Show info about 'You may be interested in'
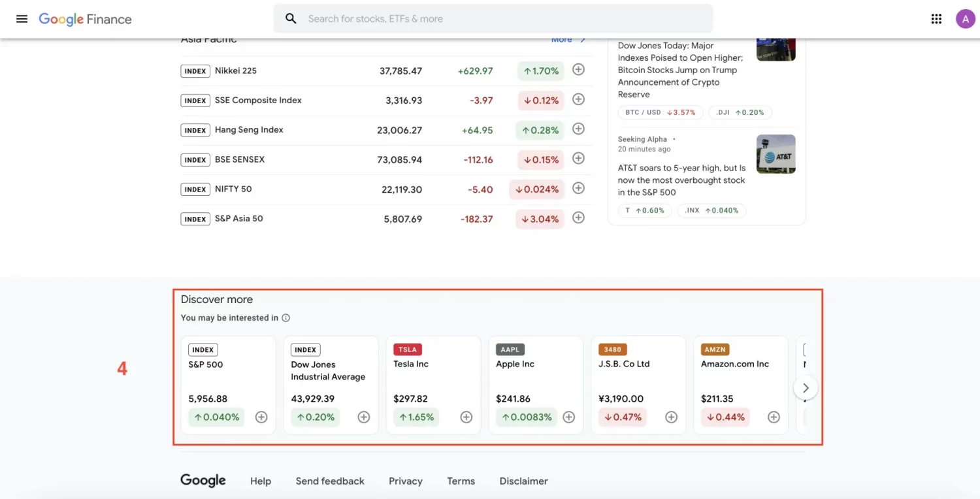980x499 pixels. [286, 318]
